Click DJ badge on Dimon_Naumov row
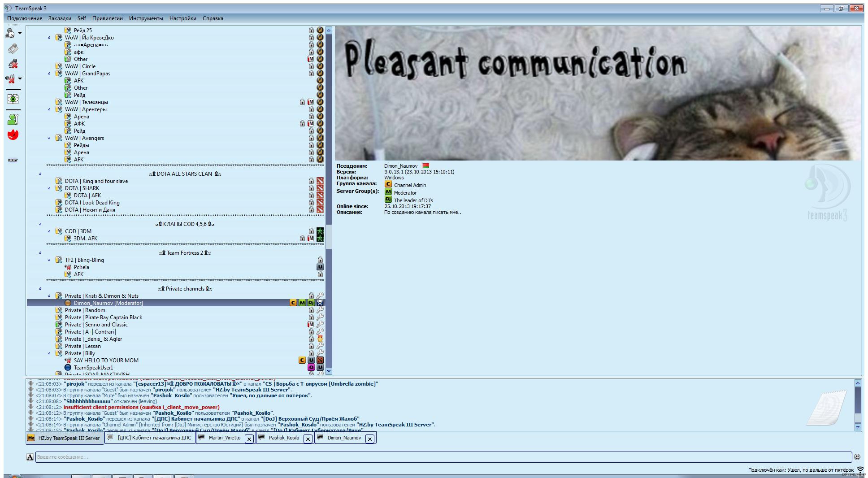The width and height of the screenshot is (868, 478). pyautogui.click(x=311, y=303)
